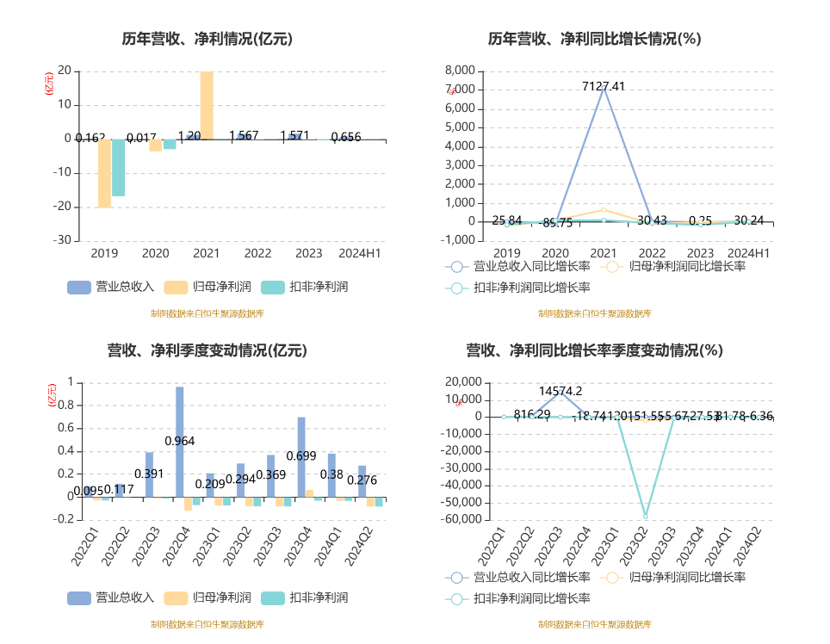Screen dimensions: 830x644
Task: Click chart title 历年营收、净利同比增长情况(%)
Action: coord(594,39)
